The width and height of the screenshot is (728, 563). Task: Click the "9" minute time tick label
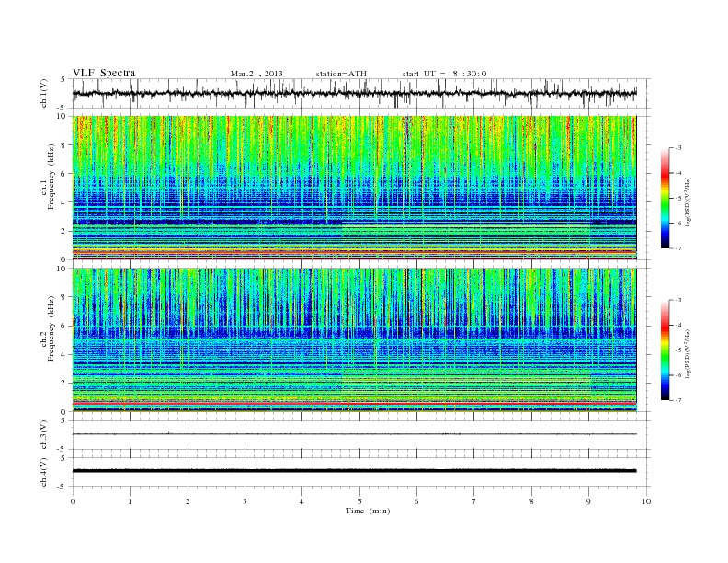(588, 501)
